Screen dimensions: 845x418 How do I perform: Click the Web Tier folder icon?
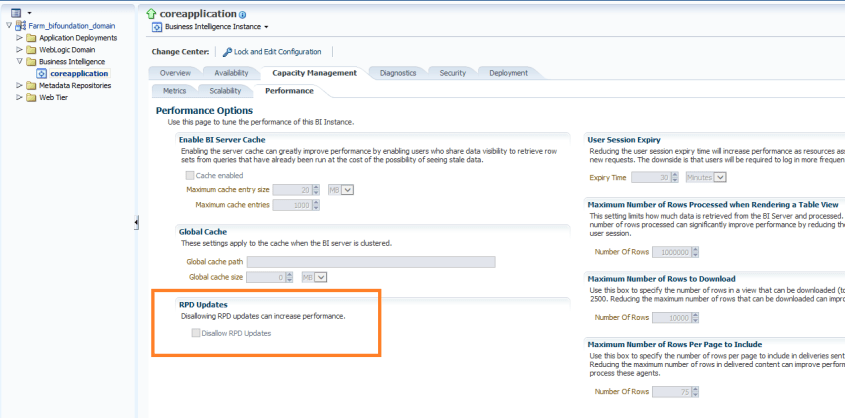coord(31,98)
